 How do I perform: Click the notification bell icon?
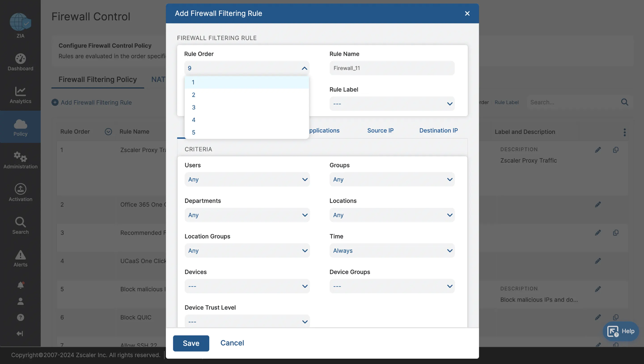tap(21, 285)
